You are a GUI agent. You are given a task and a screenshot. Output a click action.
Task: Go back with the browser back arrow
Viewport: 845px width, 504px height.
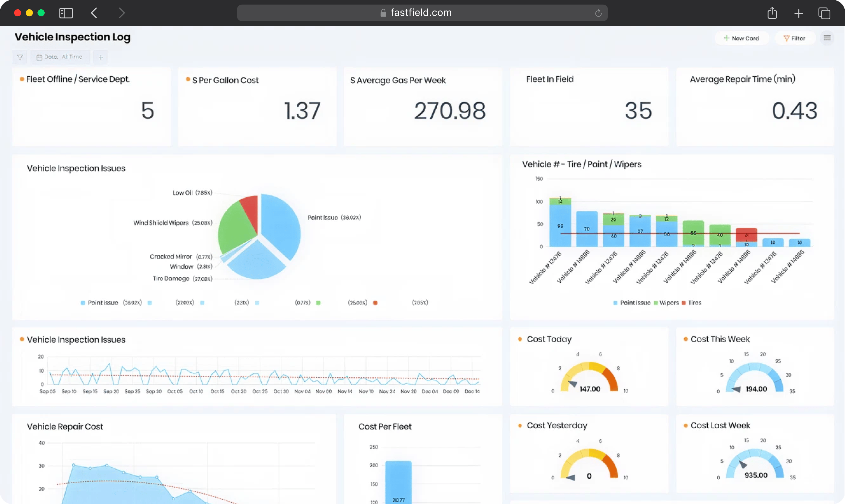(x=94, y=13)
